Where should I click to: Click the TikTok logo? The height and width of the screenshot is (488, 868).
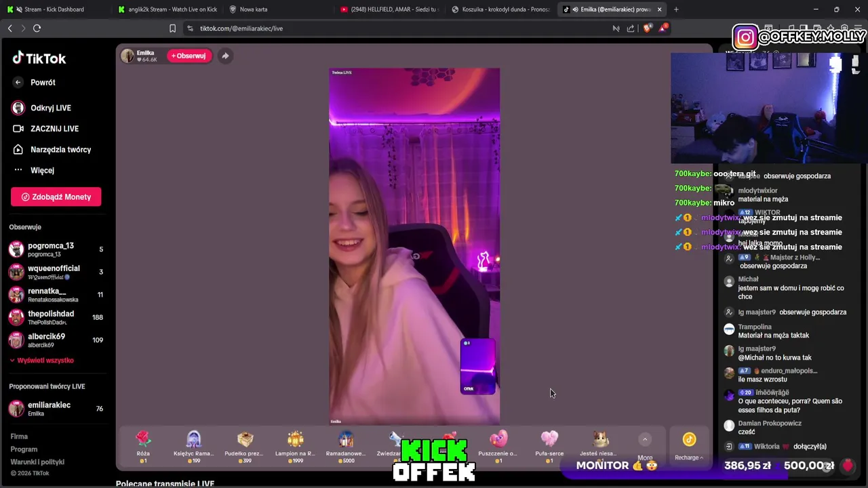[39, 58]
